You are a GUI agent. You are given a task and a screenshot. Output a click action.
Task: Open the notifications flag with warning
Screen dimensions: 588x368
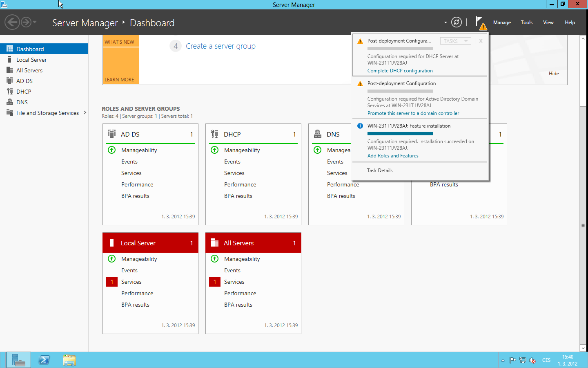tap(481, 23)
